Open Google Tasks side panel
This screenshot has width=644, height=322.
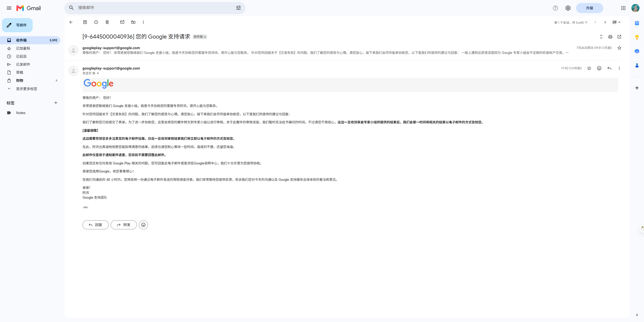coord(637,51)
